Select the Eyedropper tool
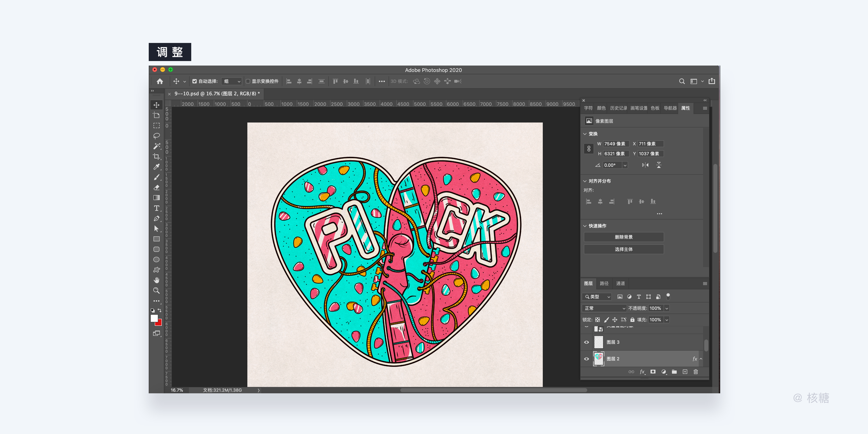868x434 pixels. point(156,167)
